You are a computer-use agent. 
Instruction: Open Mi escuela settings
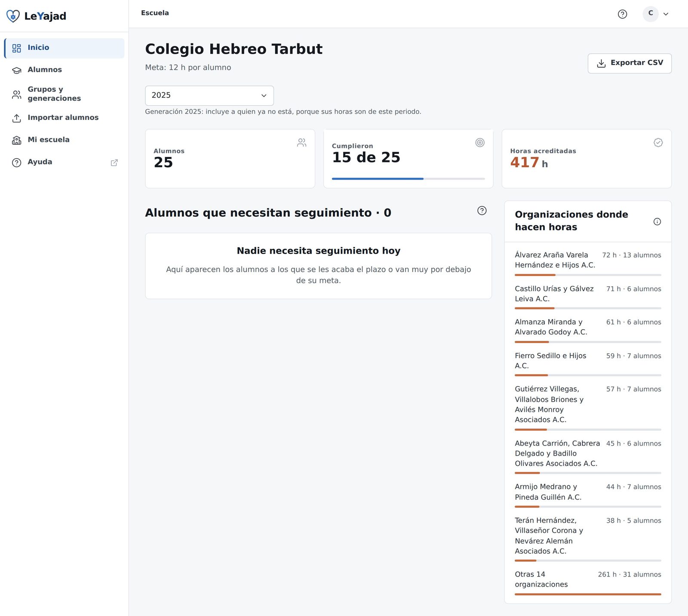64,140
